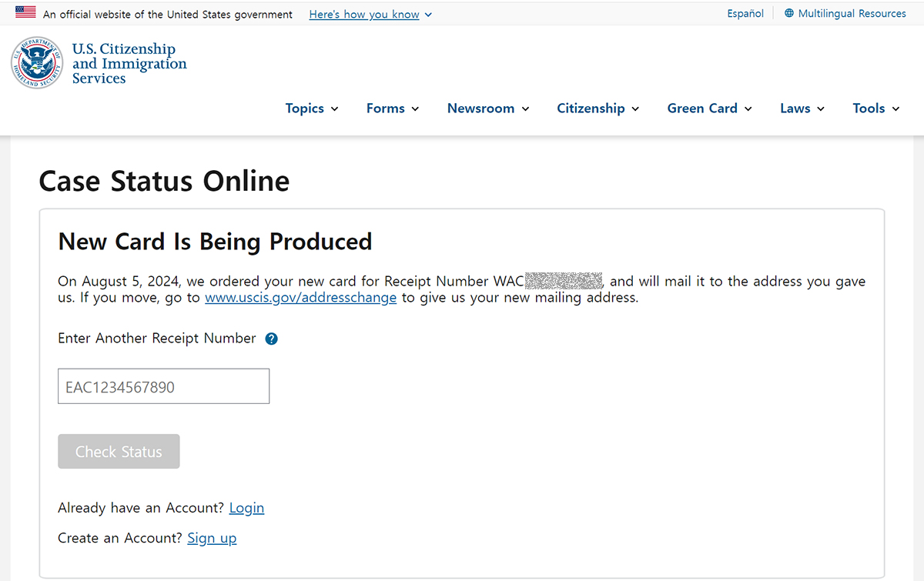Click the Login link
The width and height of the screenshot is (924, 581).
coord(246,508)
